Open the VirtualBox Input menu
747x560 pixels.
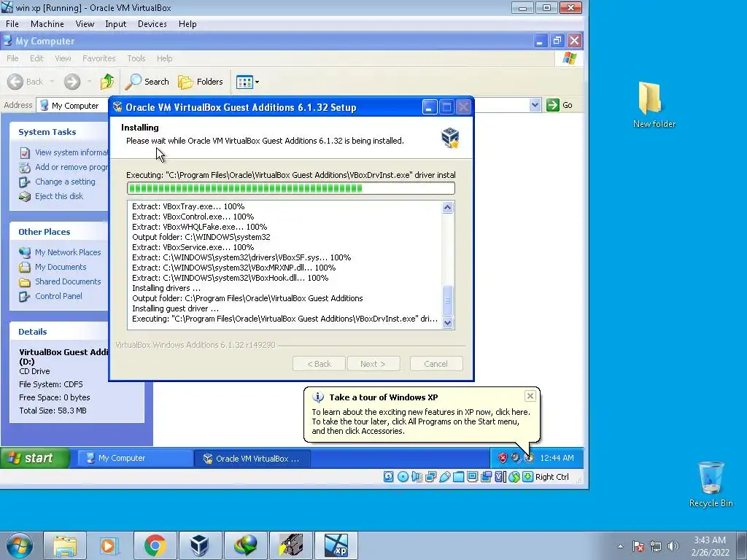click(116, 24)
